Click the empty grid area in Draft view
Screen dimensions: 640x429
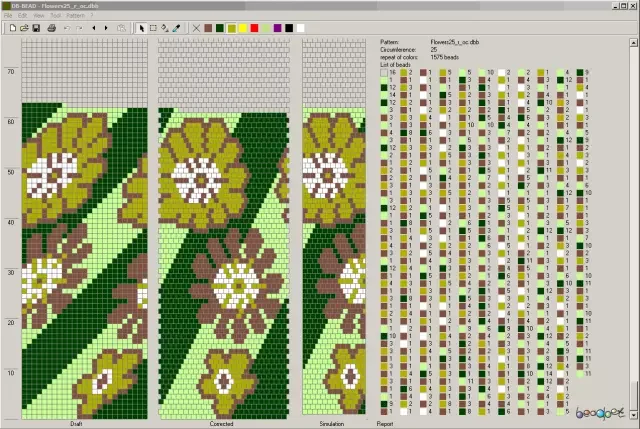pos(84,71)
